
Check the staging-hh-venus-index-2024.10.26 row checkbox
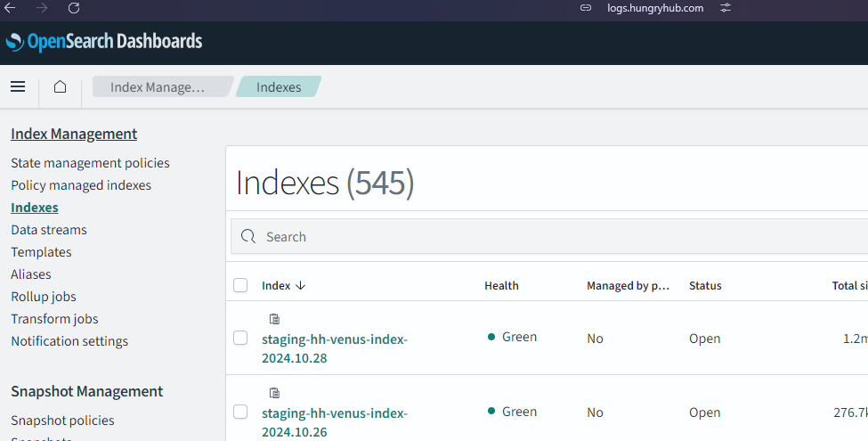coord(240,412)
